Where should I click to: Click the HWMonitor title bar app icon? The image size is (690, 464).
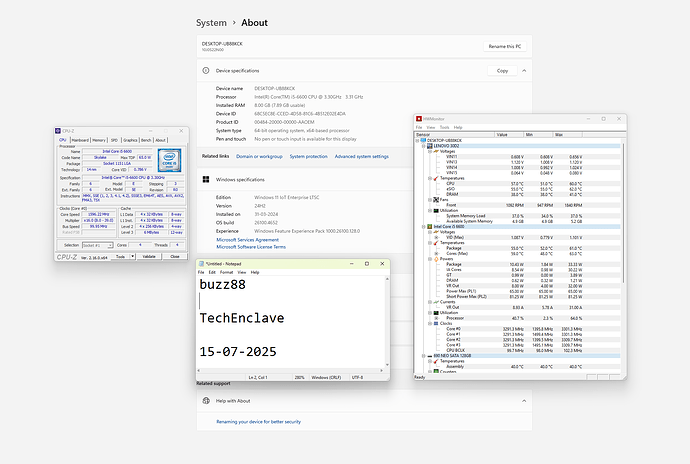tap(419, 119)
